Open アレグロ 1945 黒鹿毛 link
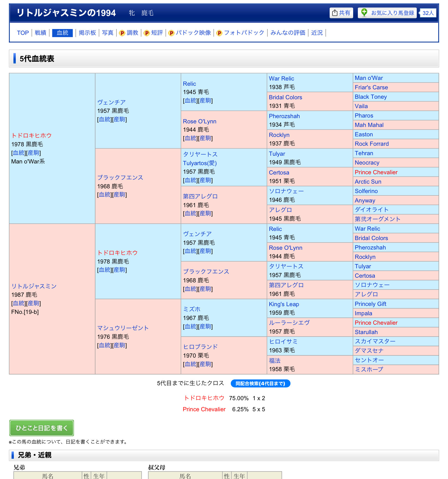Viewport: 448px width, 479px height. pos(280,210)
